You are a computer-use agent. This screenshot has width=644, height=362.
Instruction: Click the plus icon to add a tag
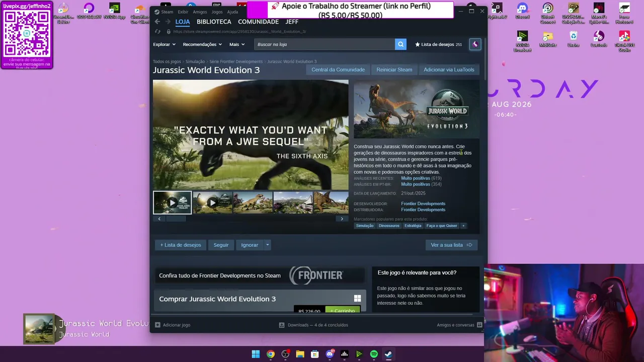pyautogui.click(x=463, y=226)
